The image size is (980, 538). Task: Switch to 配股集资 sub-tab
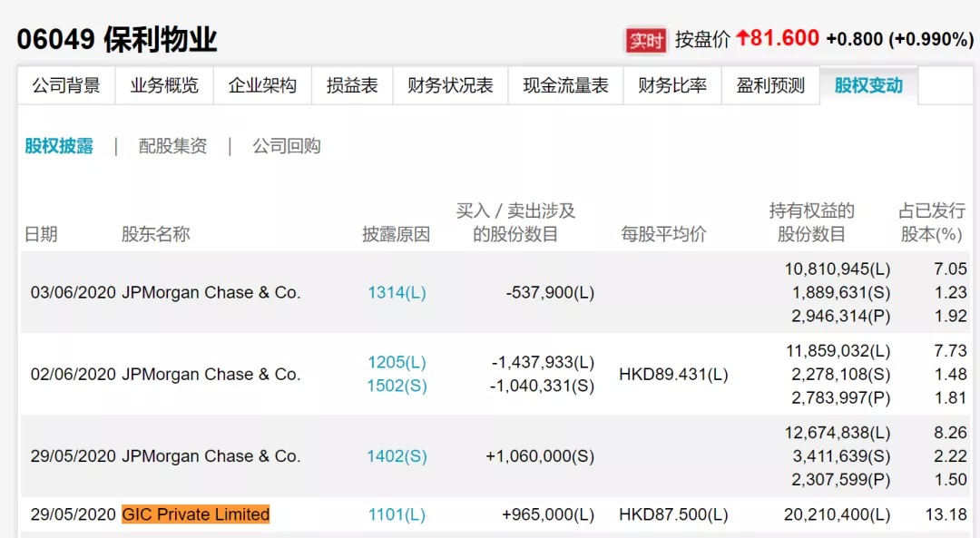click(172, 146)
